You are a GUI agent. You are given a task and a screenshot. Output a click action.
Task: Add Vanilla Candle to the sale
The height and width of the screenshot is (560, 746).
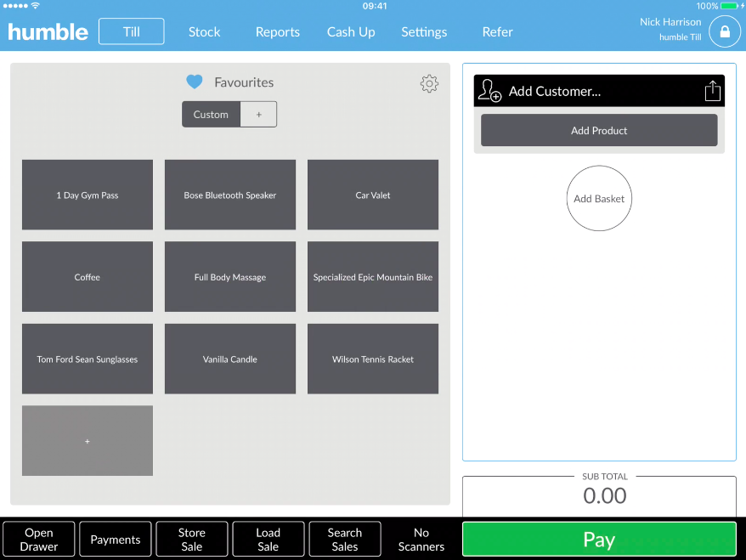click(x=230, y=359)
